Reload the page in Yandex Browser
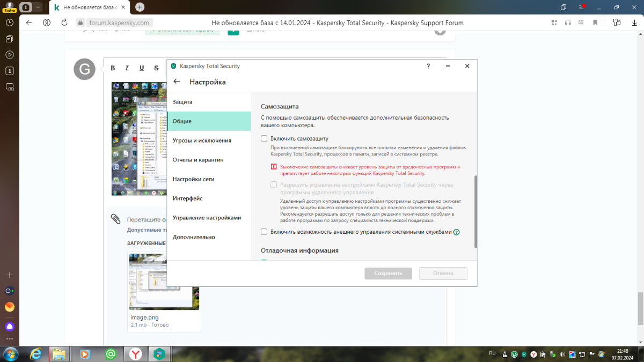 [x=64, y=23]
